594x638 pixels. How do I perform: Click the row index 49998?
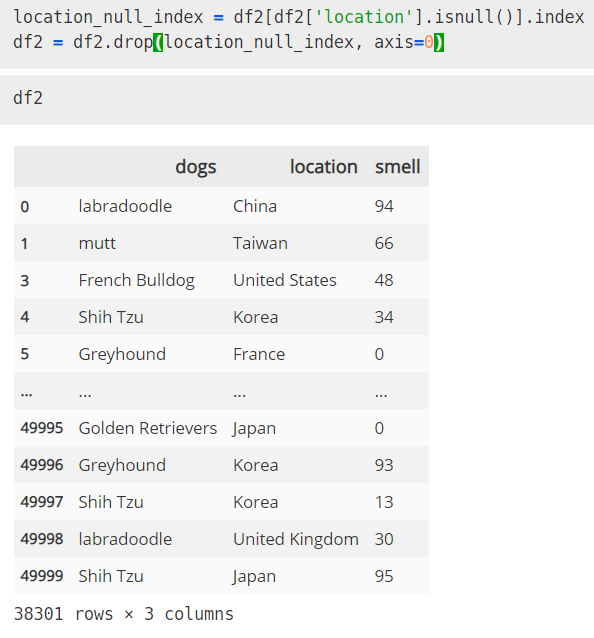pyautogui.click(x=42, y=539)
